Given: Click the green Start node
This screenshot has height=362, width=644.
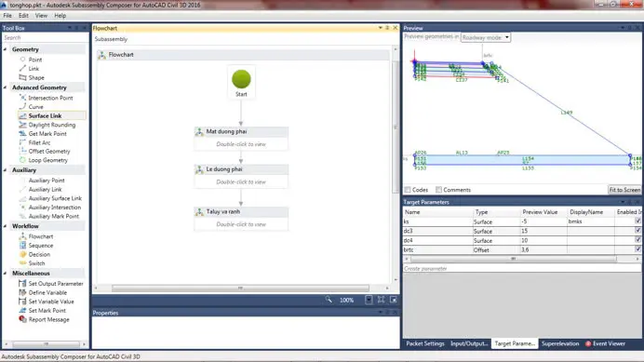Looking at the screenshot, I should click(241, 79).
